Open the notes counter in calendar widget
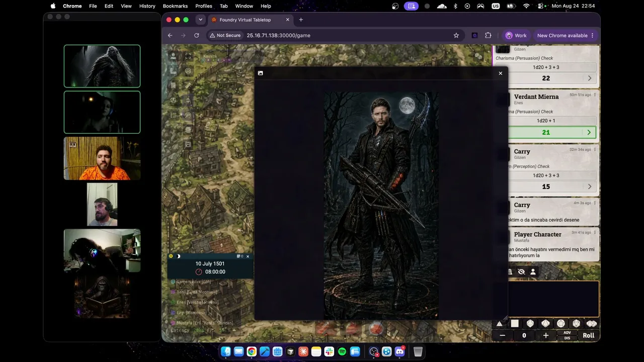 pos(240,256)
